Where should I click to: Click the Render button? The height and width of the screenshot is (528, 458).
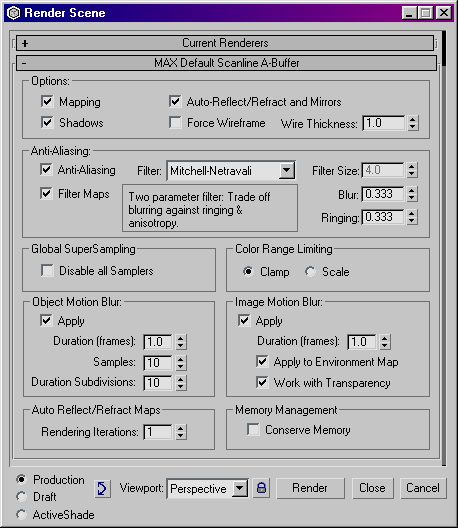coord(310,488)
